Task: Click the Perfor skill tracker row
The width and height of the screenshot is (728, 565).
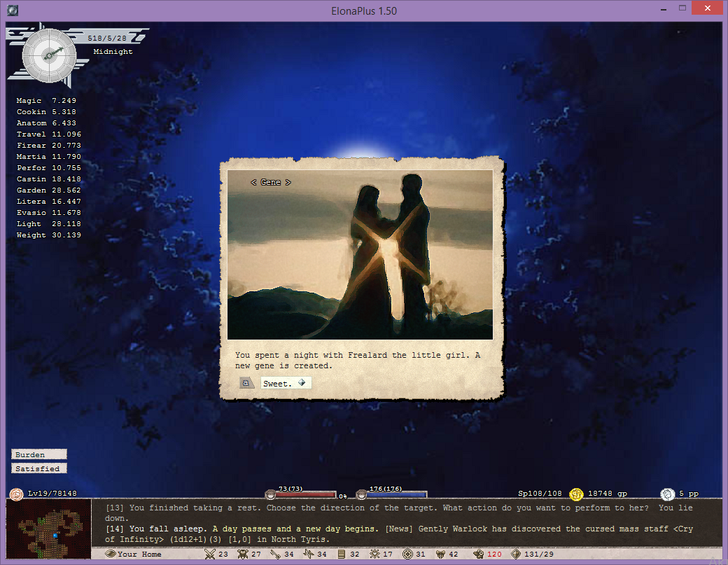Action: pyautogui.click(x=49, y=167)
